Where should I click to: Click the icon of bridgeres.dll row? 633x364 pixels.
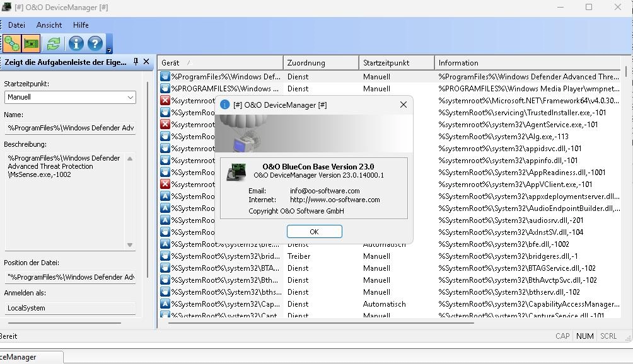point(165,256)
